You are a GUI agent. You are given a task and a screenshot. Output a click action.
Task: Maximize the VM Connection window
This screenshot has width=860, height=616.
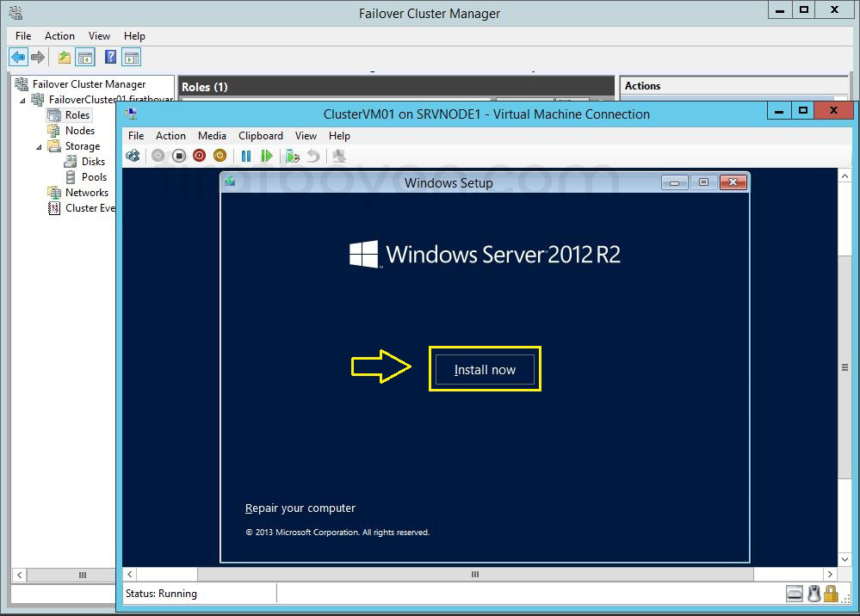coord(803,111)
